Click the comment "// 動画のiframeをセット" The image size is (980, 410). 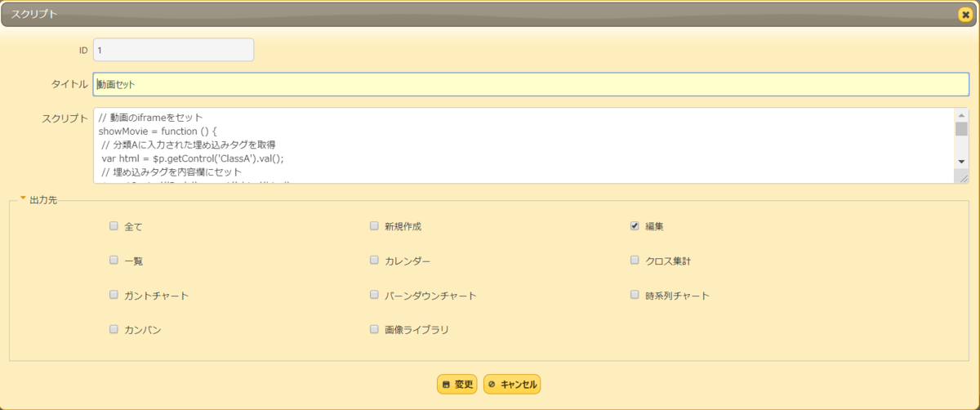tap(150, 117)
